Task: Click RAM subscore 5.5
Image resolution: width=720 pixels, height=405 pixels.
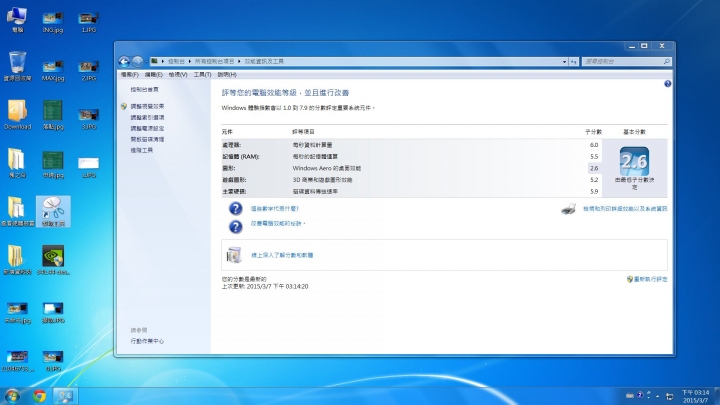Action: point(594,157)
